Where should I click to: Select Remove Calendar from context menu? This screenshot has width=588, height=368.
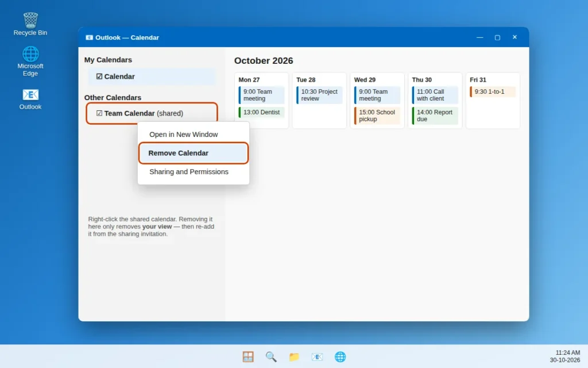[193, 153]
